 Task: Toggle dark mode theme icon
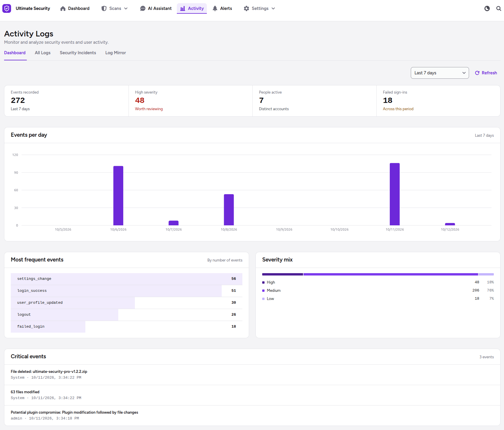tap(487, 8)
